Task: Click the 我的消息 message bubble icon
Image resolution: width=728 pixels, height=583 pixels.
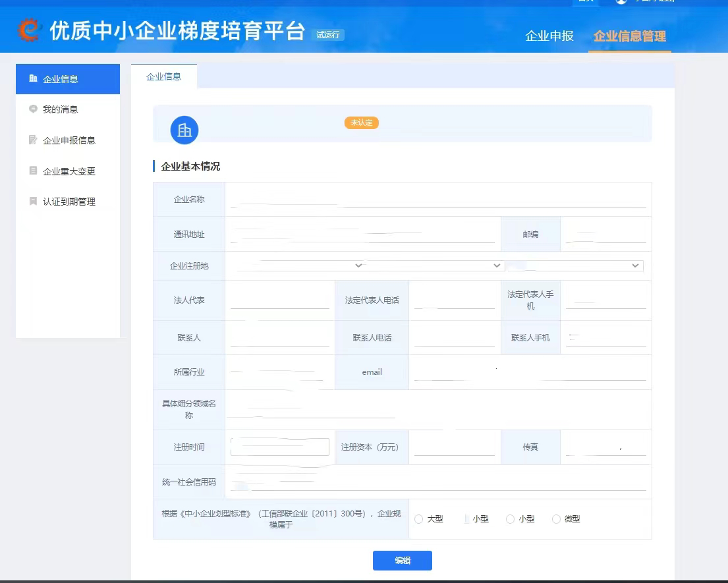Action: click(x=33, y=109)
